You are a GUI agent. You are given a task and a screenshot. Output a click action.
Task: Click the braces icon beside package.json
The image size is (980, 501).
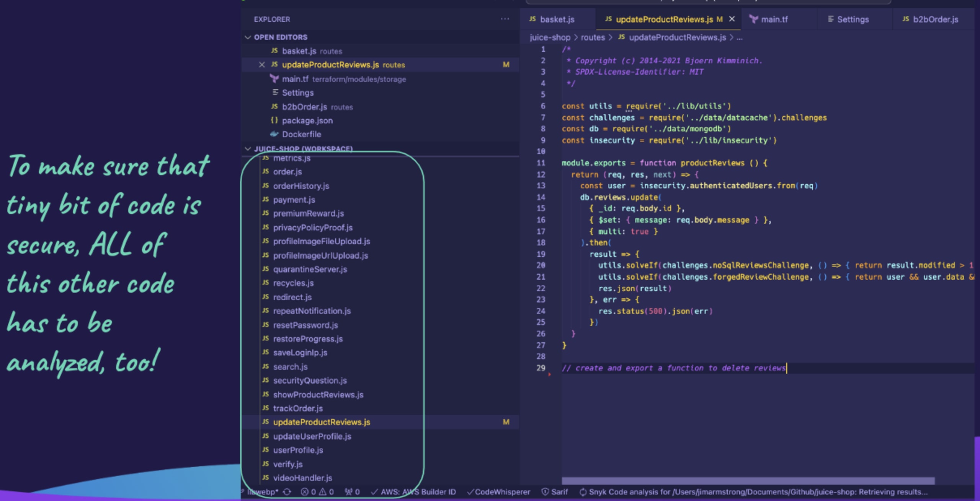click(274, 120)
